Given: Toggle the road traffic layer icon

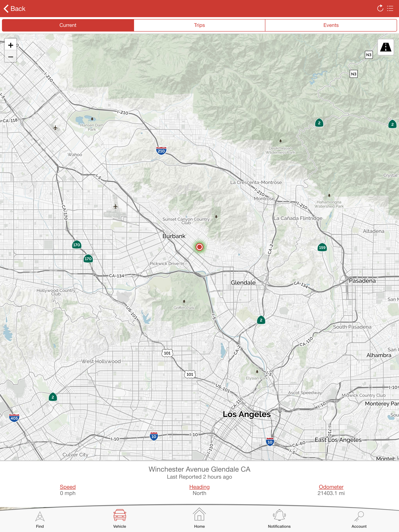Looking at the screenshot, I should pyautogui.click(x=386, y=47).
